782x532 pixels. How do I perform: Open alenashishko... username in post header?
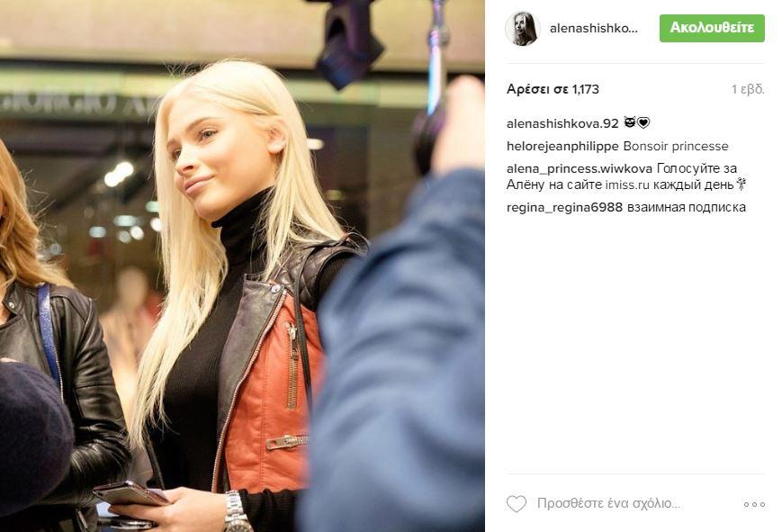[x=594, y=29]
